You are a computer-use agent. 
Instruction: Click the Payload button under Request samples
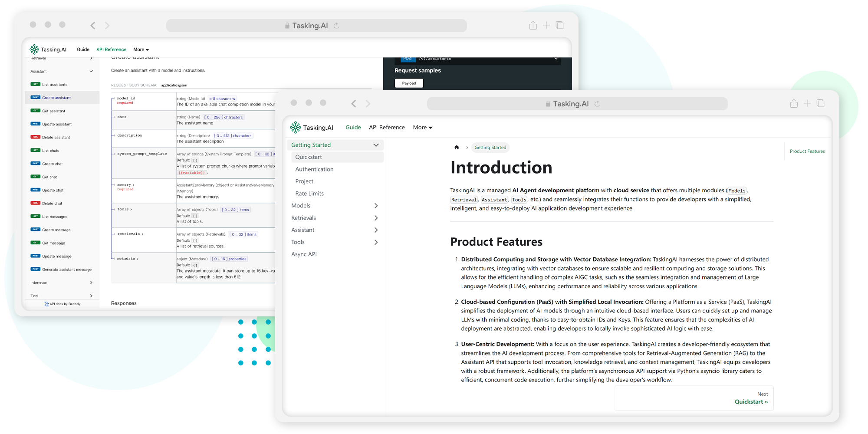click(x=408, y=83)
